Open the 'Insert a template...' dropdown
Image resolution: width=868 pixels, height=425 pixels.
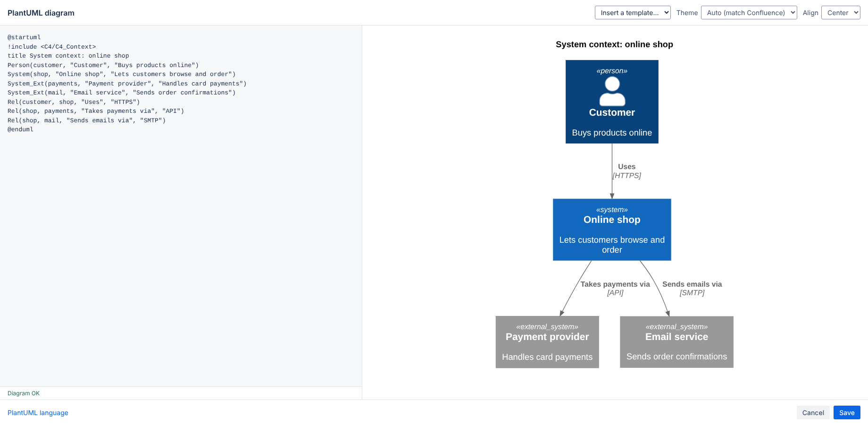point(633,13)
